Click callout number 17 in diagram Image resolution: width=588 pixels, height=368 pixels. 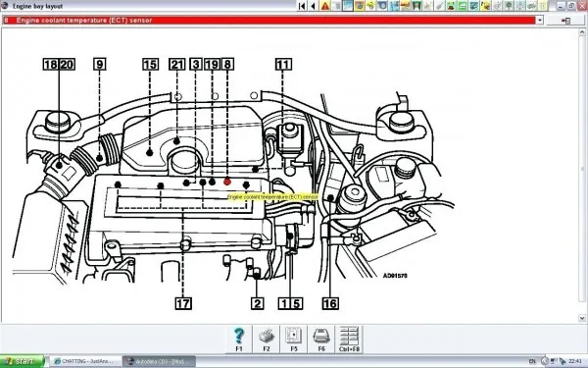tap(183, 303)
